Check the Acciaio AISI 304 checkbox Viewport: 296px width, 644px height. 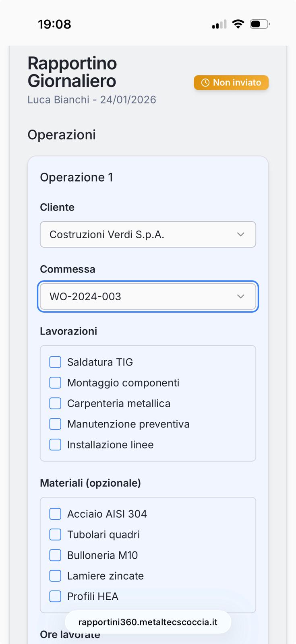[x=55, y=514]
